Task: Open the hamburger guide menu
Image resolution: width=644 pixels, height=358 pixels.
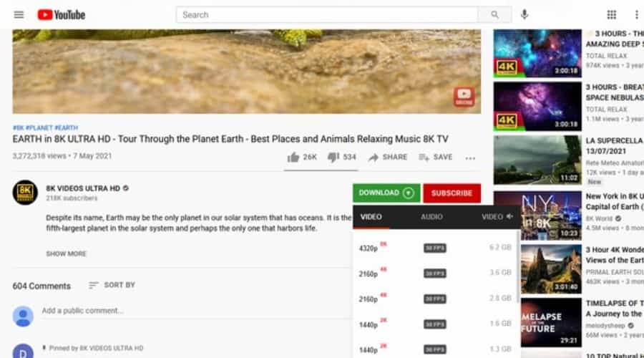Action: [19, 15]
